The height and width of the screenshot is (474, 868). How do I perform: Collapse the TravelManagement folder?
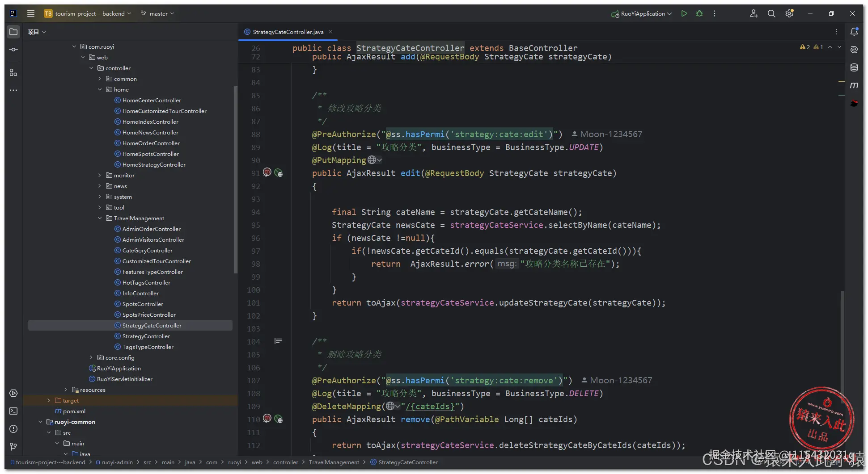tap(100, 218)
